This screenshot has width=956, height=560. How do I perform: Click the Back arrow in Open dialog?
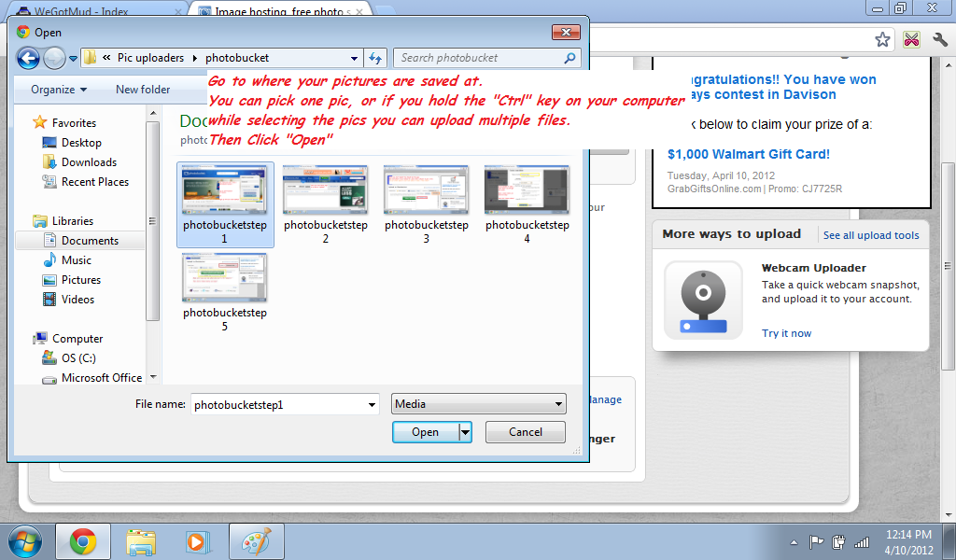pos(28,58)
